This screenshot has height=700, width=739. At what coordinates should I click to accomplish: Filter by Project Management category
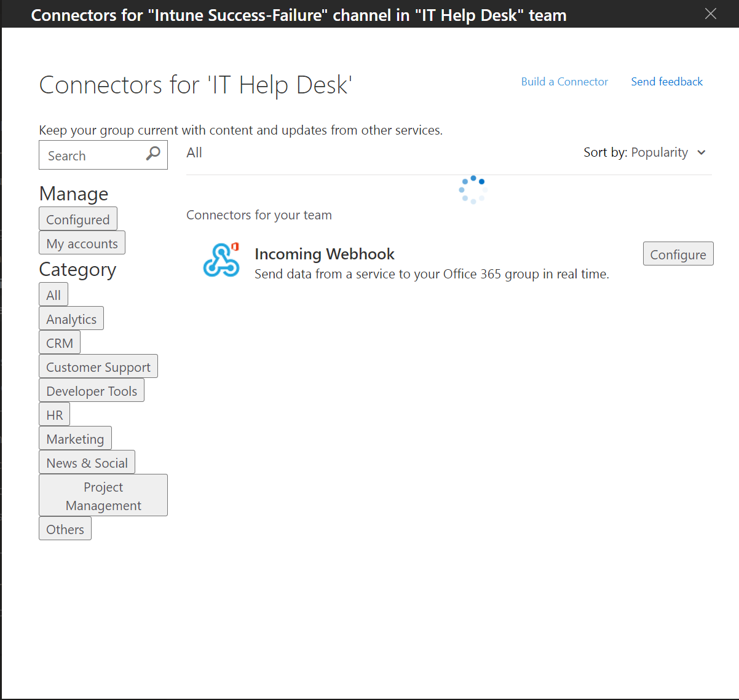click(103, 495)
